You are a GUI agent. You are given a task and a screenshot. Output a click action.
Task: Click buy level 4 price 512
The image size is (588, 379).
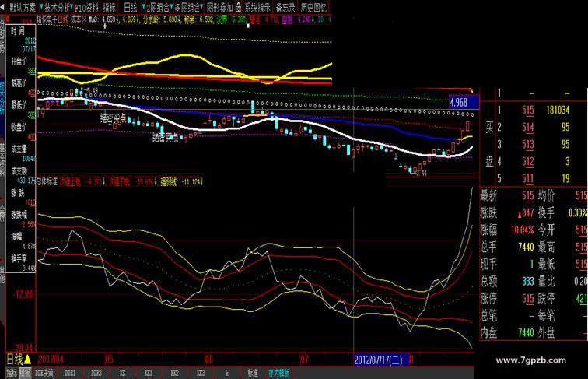click(527, 161)
